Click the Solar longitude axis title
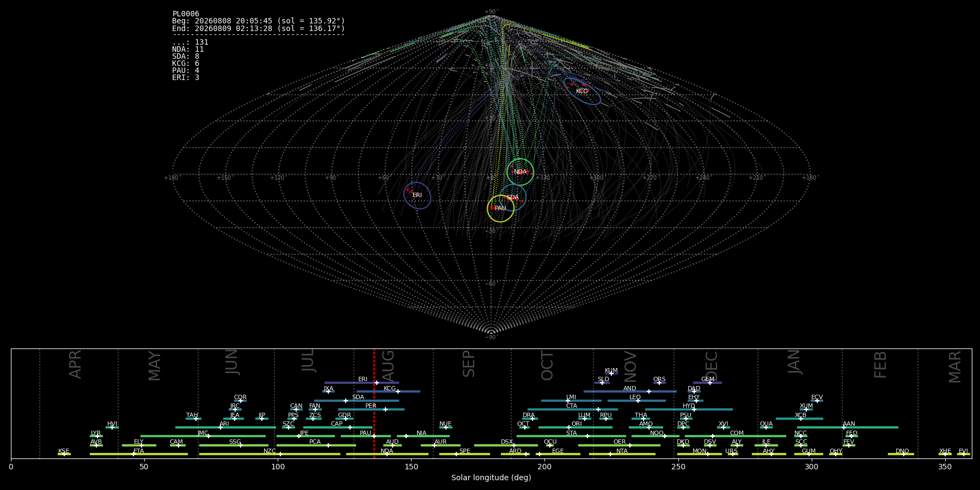The width and height of the screenshot is (980, 490). (x=491, y=477)
